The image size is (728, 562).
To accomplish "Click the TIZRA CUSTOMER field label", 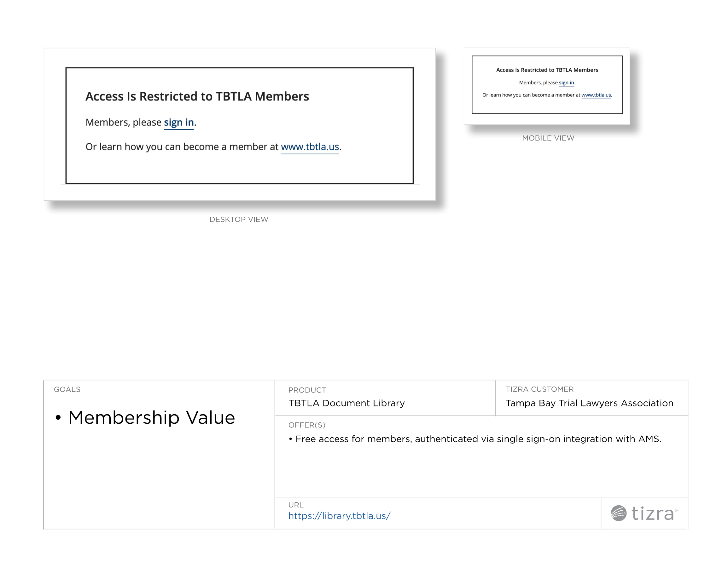I will 539,389.
